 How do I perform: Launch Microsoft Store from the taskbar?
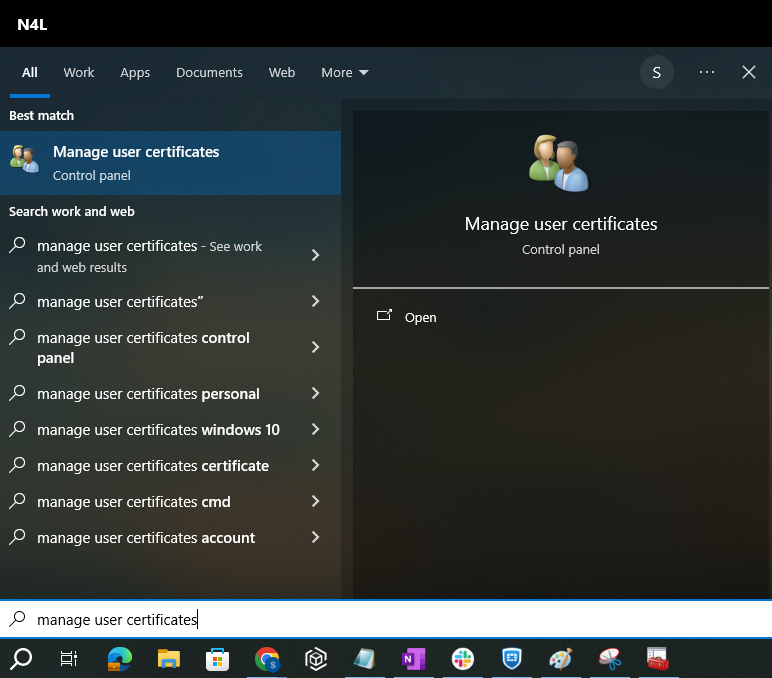tap(218, 658)
